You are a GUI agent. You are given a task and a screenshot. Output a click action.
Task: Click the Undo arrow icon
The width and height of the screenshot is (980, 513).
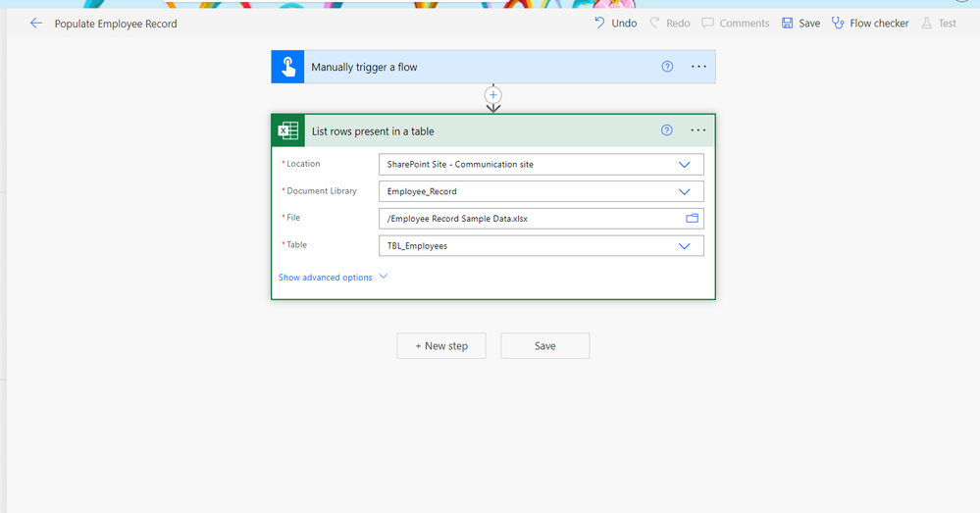(x=599, y=24)
